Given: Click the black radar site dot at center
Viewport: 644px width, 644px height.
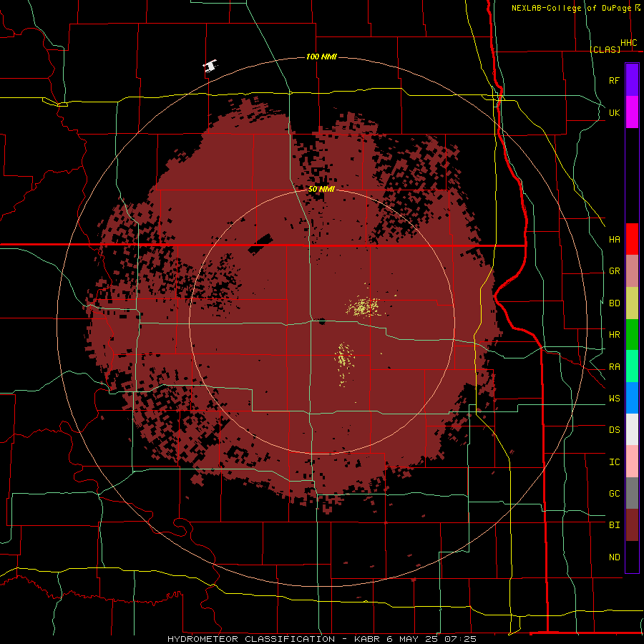Looking at the screenshot, I should coord(322,321).
